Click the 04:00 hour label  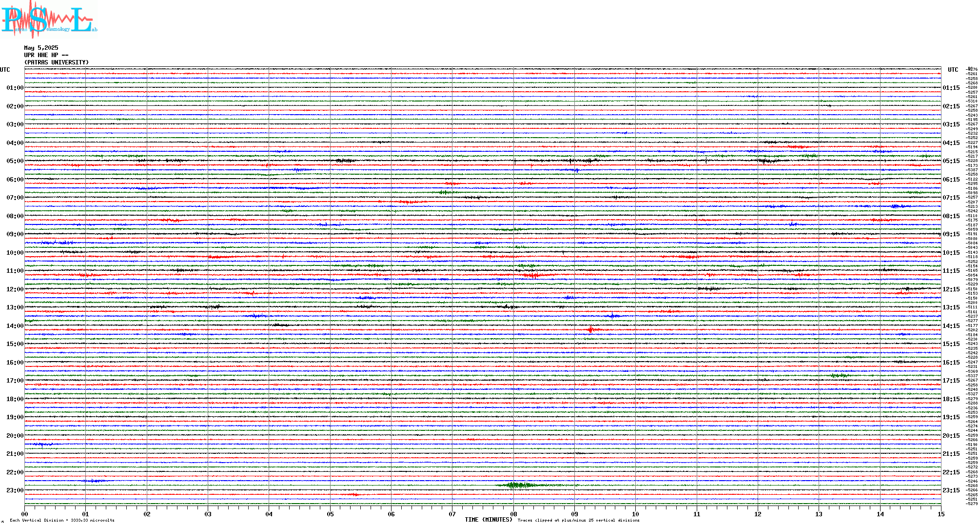click(x=15, y=143)
